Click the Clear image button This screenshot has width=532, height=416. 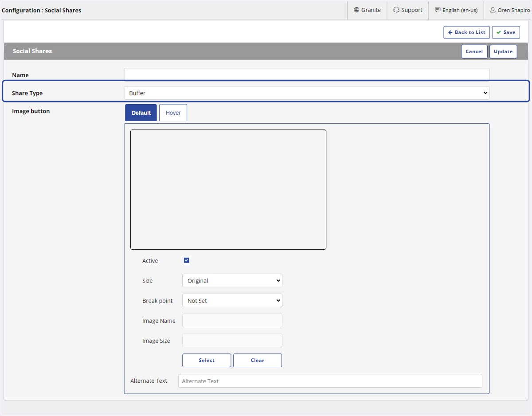click(x=258, y=360)
